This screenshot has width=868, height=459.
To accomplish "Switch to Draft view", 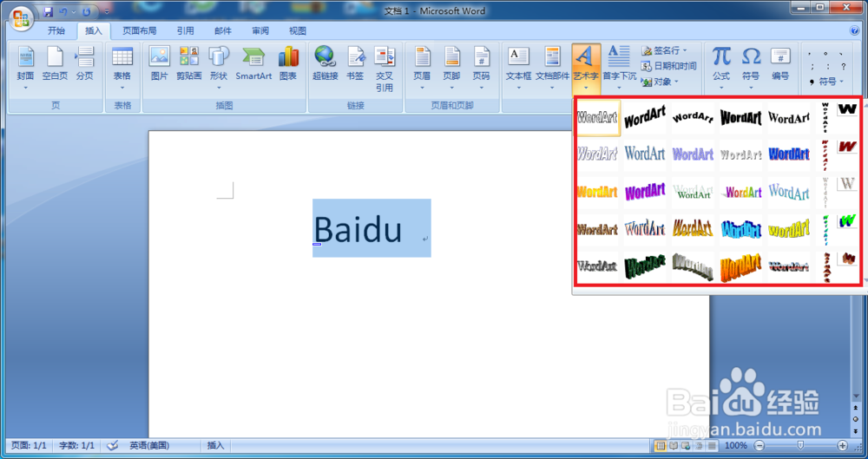I will click(x=712, y=446).
